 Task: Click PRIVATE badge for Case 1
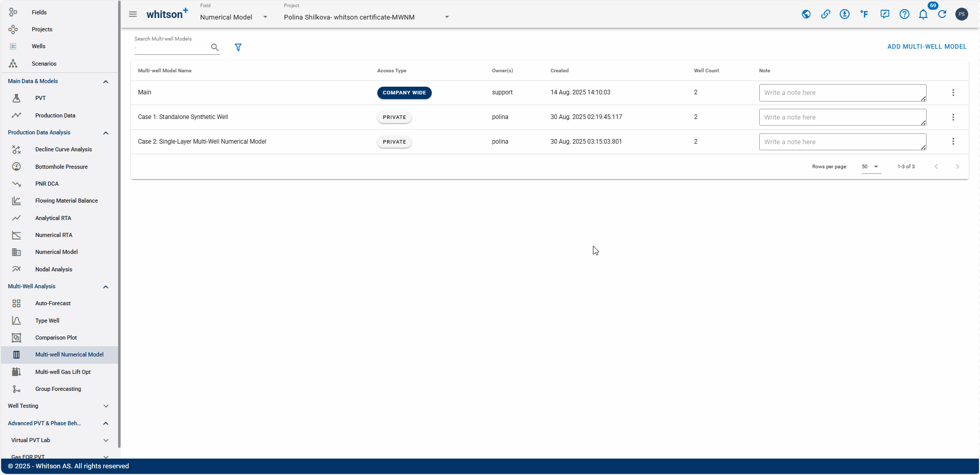tap(394, 117)
